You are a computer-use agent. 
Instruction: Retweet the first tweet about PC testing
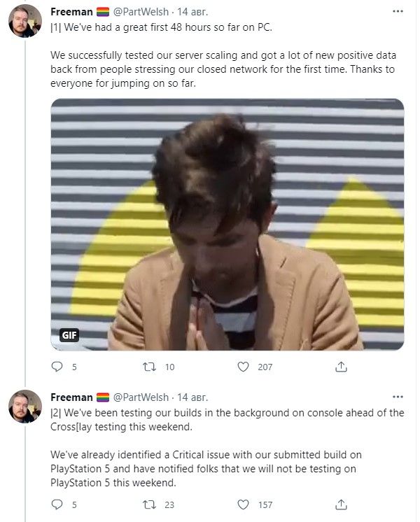[x=150, y=367]
